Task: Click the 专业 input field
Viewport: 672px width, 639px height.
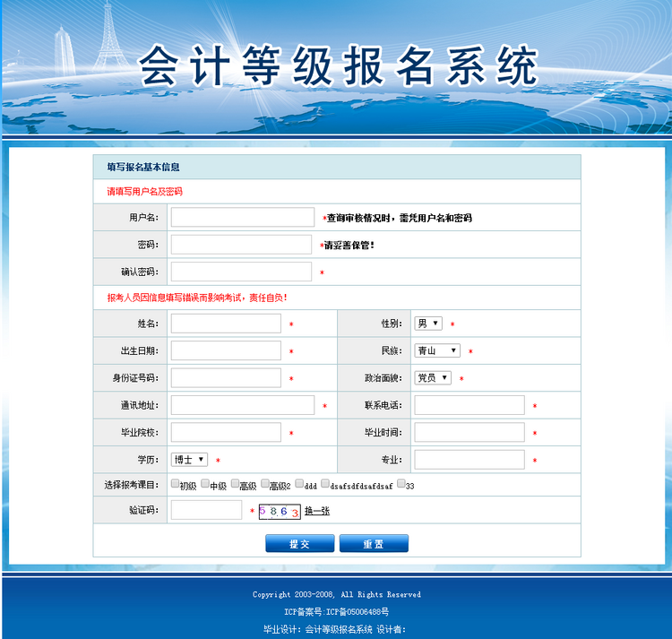Action: tap(470, 460)
